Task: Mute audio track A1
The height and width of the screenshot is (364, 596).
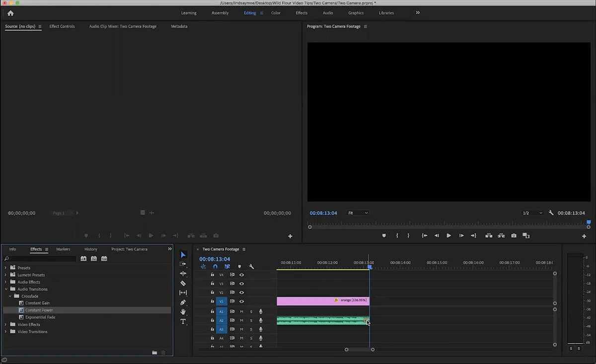Action: [242, 312]
